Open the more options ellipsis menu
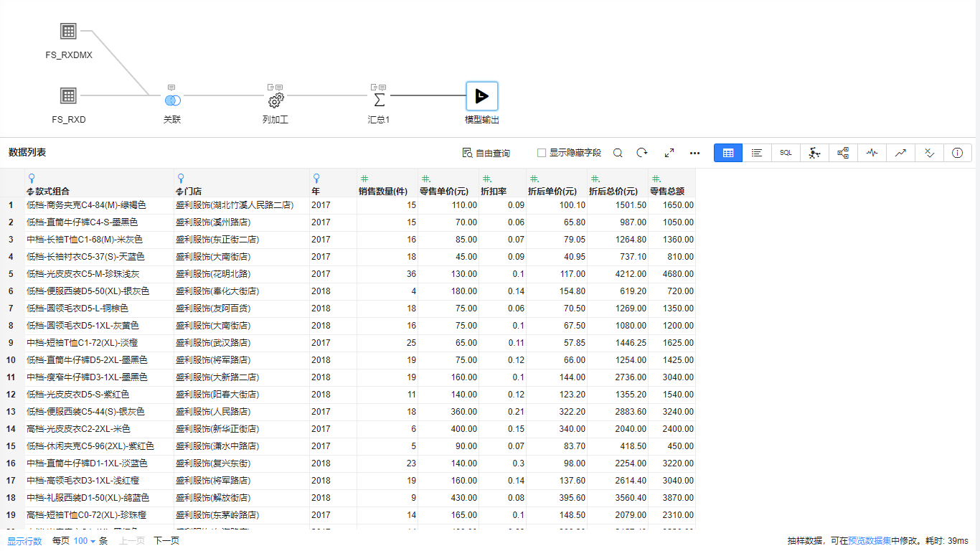Image resolution: width=980 pixels, height=551 pixels. (694, 153)
